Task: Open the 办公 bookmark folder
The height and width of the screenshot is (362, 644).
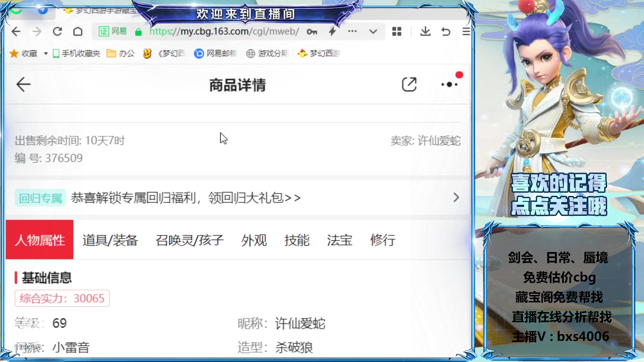Action: tap(120, 53)
